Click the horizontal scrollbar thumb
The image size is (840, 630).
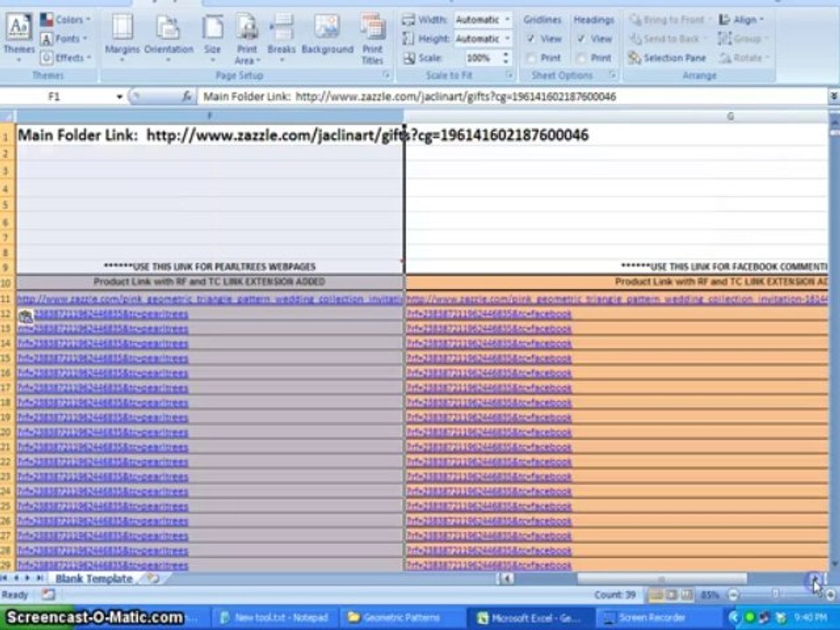(661, 578)
